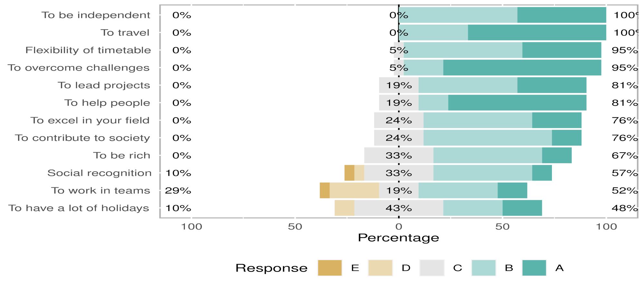Click the D response legend swatch
Viewport: 644px width, 283px height.
pyautogui.click(x=380, y=268)
